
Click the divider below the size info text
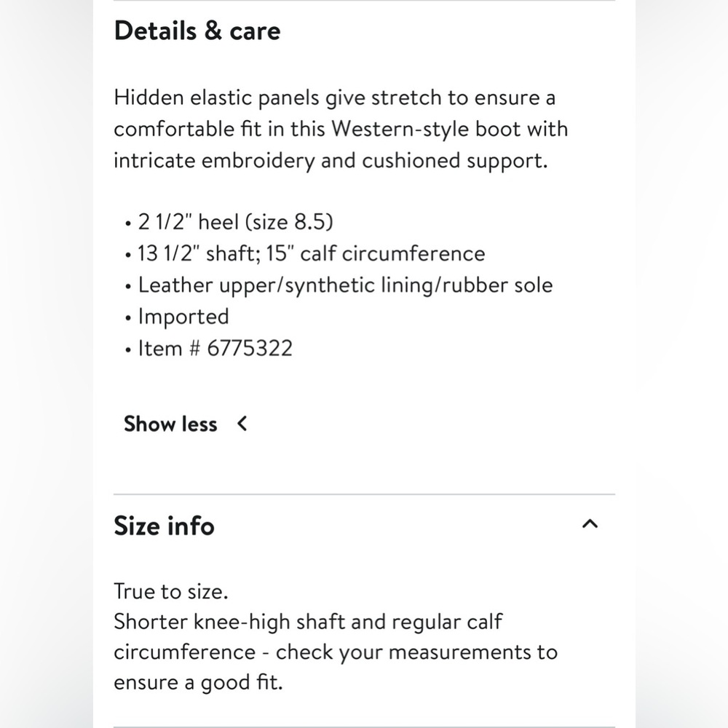click(365, 727)
